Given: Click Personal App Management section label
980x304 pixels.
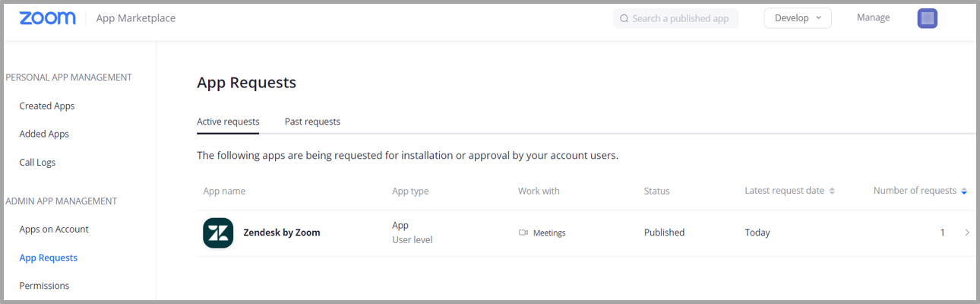Looking at the screenshot, I should coord(68,77).
